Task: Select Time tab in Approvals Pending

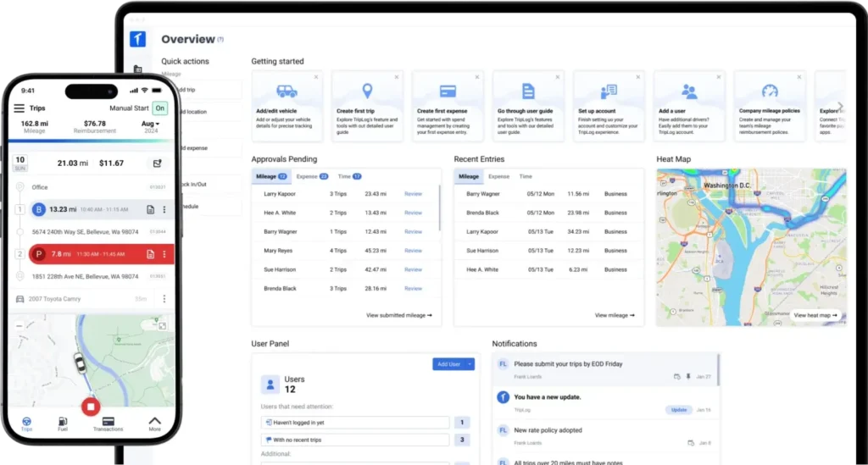Action: tap(349, 176)
